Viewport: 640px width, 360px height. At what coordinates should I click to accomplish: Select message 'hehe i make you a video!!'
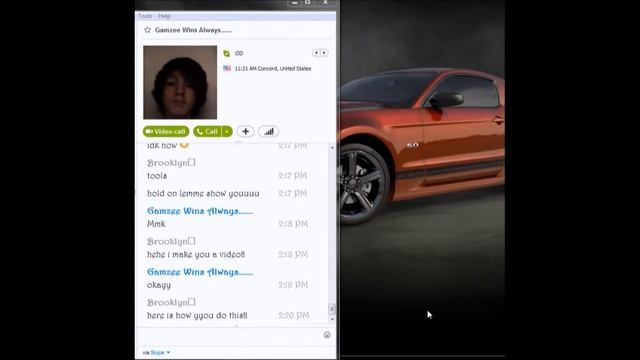[x=196, y=254]
